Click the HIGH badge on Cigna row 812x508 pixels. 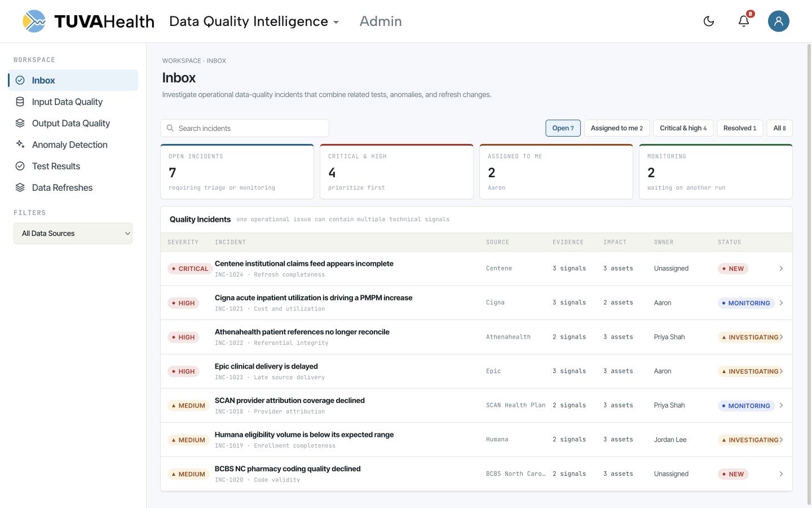tap(183, 303)
